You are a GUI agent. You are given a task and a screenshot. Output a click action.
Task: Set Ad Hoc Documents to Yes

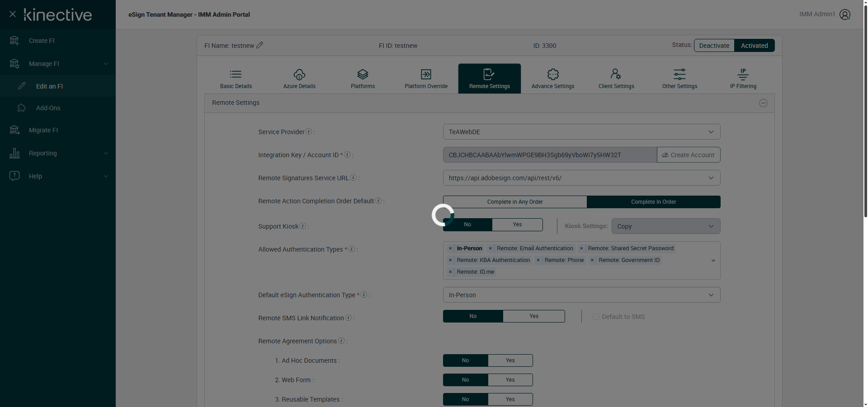(510, 360)
